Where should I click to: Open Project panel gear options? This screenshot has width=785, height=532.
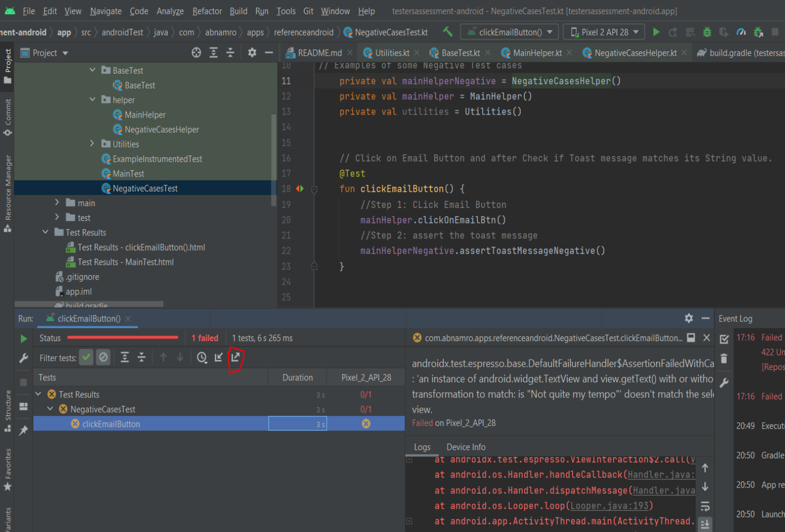pos(252,53)
